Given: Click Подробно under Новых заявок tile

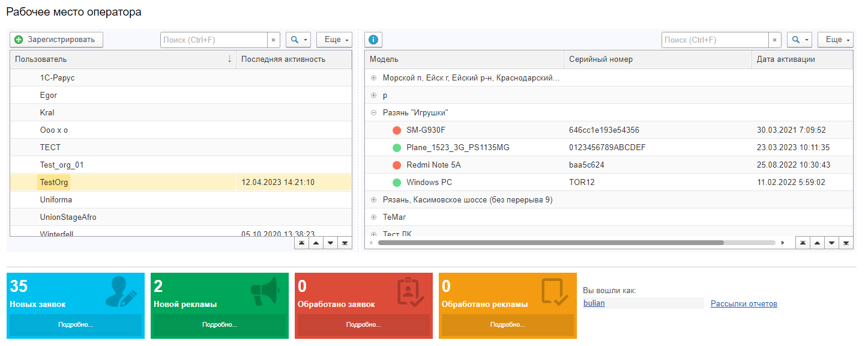Looking at the screenshot, I should click(x=76, y=324).
